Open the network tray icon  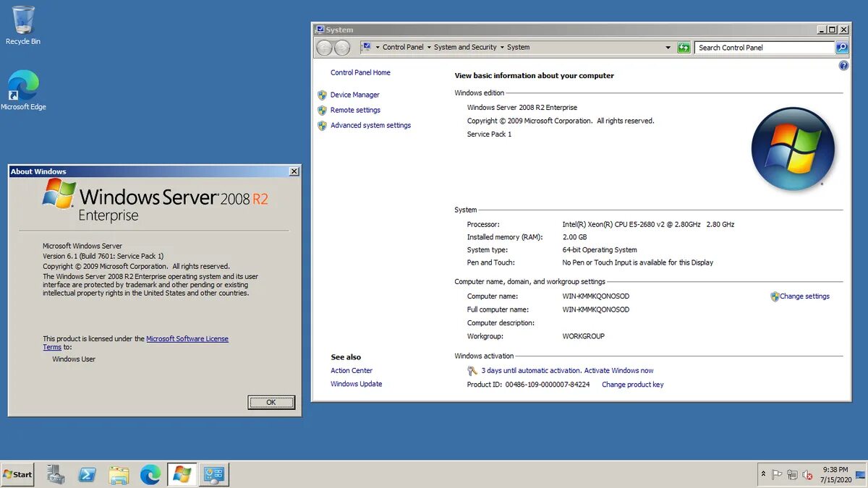tap(792, 475)
